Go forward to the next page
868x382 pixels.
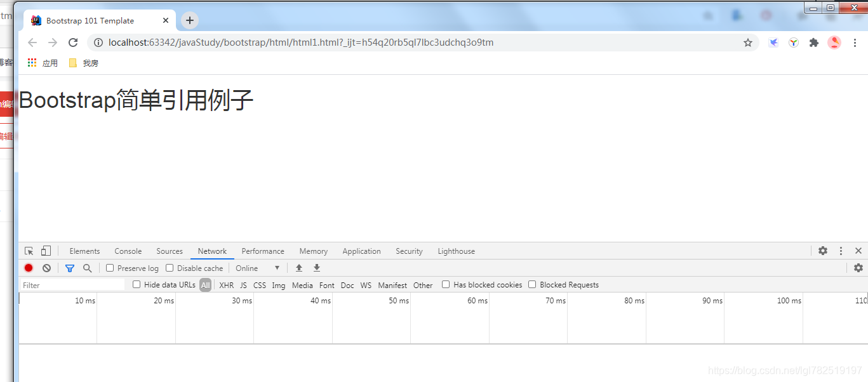[x=53, y=43]
